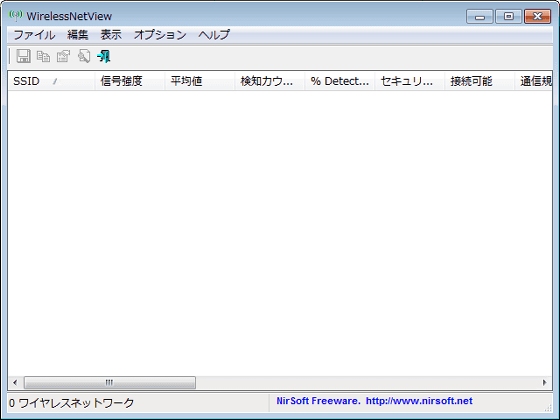Click the horizontal scrollbar thumb
Image resolution: width=560 pixels, height=420 pixels.
coord(110,382)
